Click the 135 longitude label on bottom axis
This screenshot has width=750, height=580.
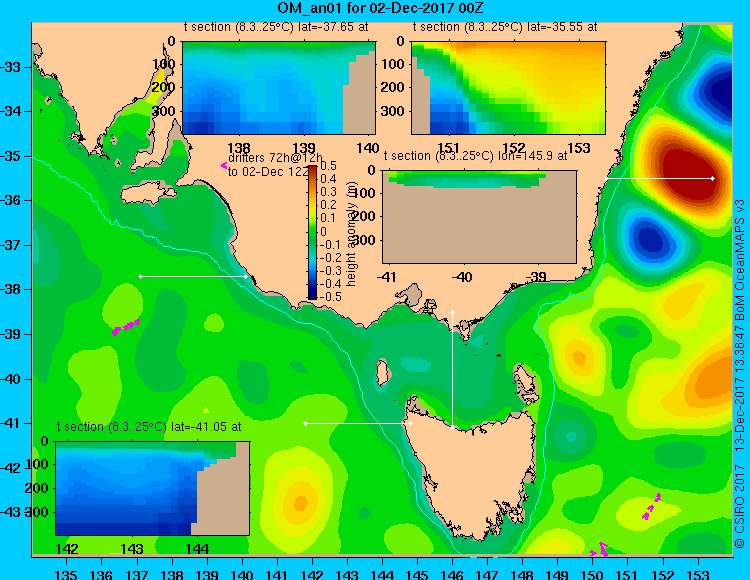(x=66, y=574)
